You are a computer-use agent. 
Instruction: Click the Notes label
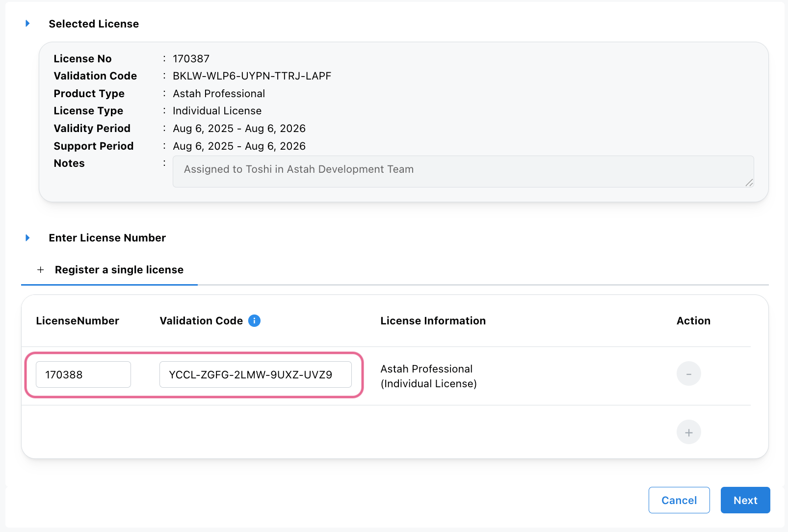click(69, 163)
